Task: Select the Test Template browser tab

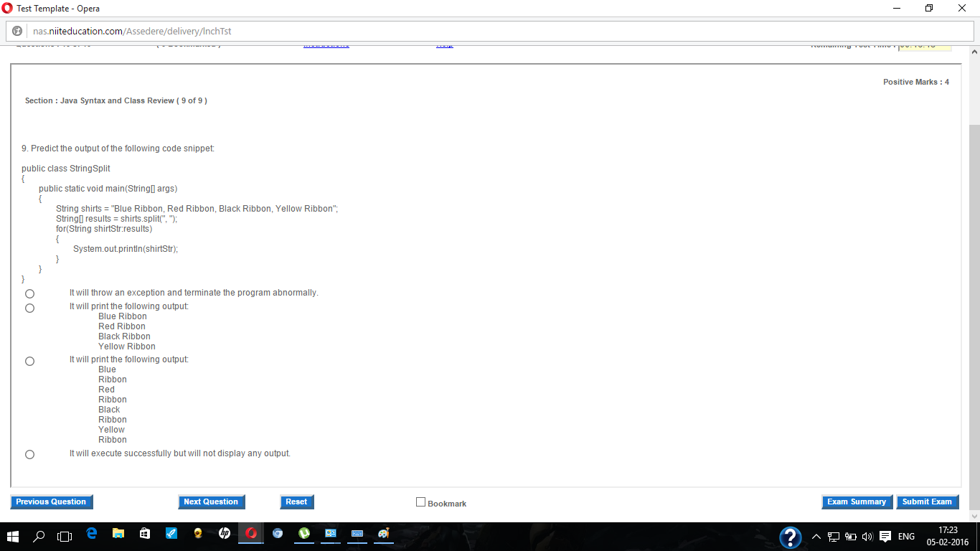Action: tap(50, 9)
